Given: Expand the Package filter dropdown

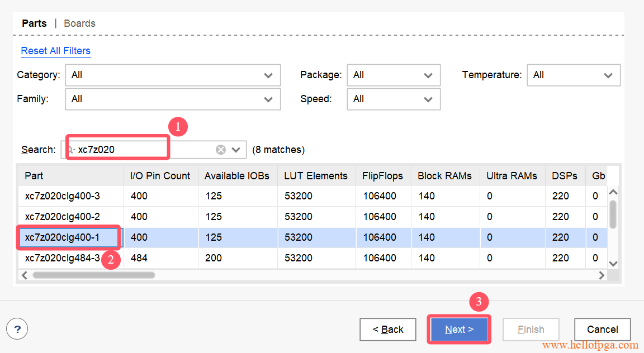Looking at the screenshot, I should coord(393,75).
